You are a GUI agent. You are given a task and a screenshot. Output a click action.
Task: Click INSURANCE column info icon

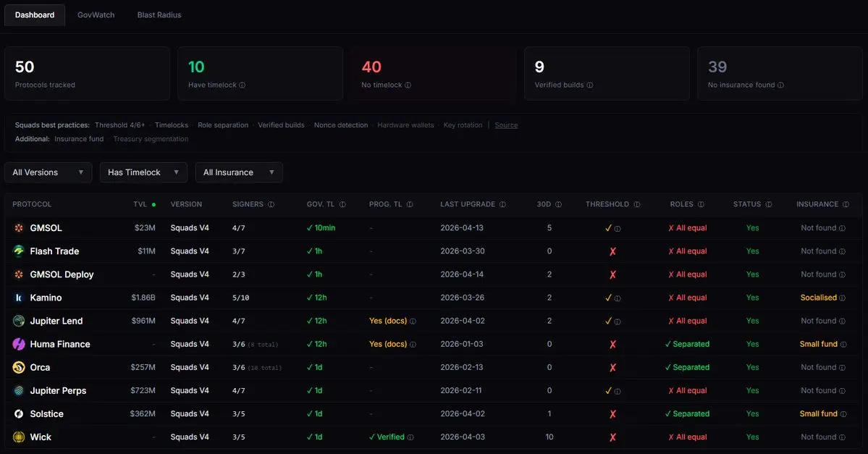pos(846,204)
